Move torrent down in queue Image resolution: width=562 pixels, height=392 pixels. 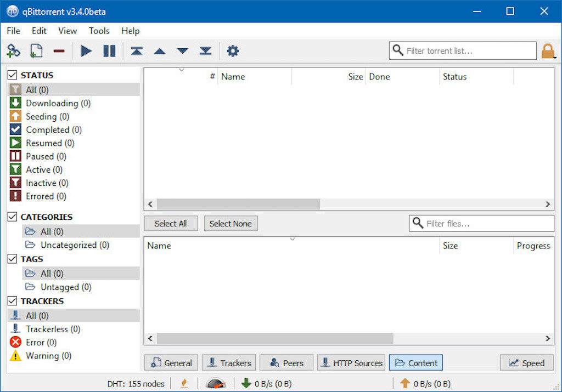click(182, 51)
